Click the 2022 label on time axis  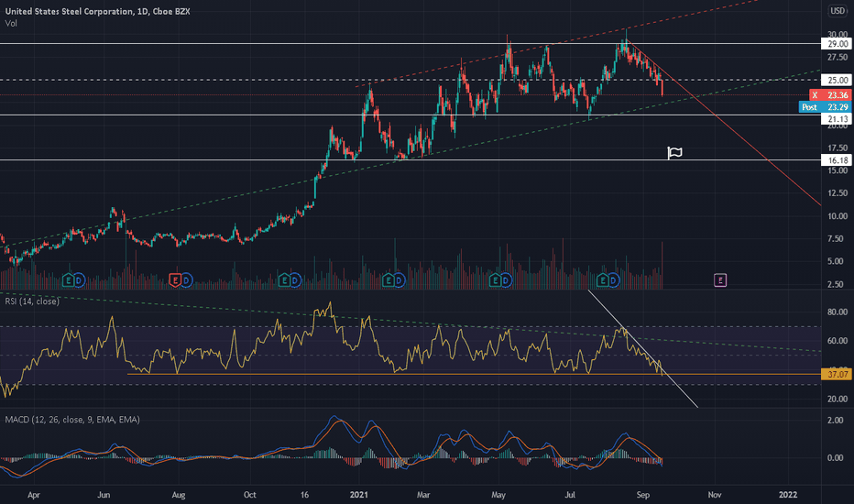point(788,495)
